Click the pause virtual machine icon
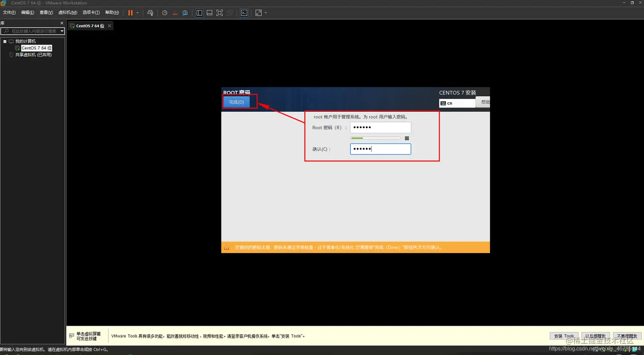644x355 pixels. point(130,13)
